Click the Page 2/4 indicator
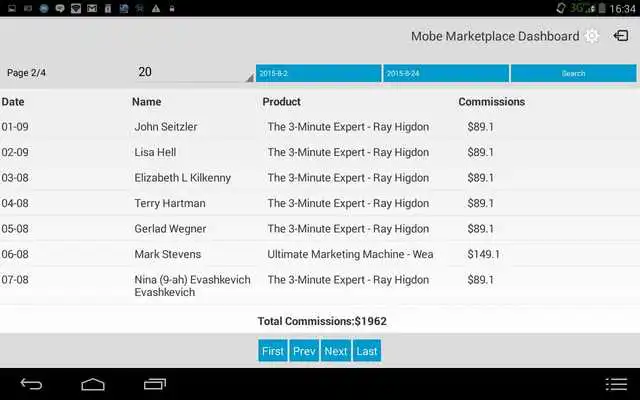Viewport: 640px width, 400px height. [x=26, y=73]
